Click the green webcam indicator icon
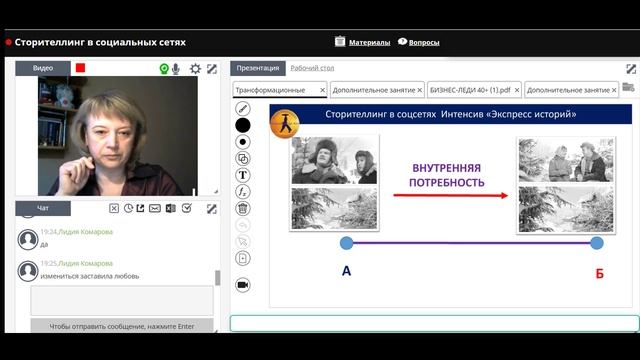640x360 pixels. coord(164,69)
